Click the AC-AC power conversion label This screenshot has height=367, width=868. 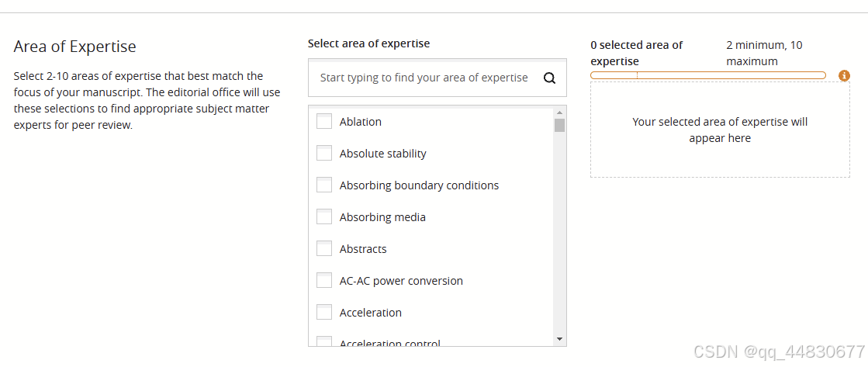(x=401, y=281)
